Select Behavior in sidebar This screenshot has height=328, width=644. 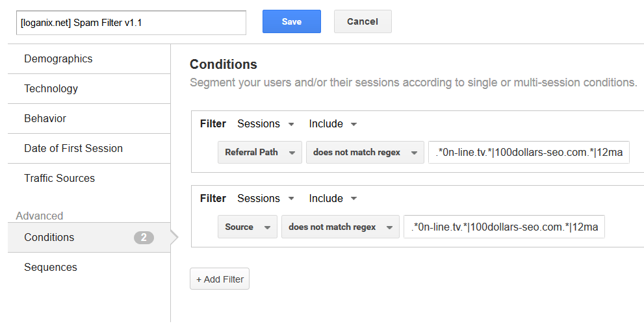pos(89,119)
